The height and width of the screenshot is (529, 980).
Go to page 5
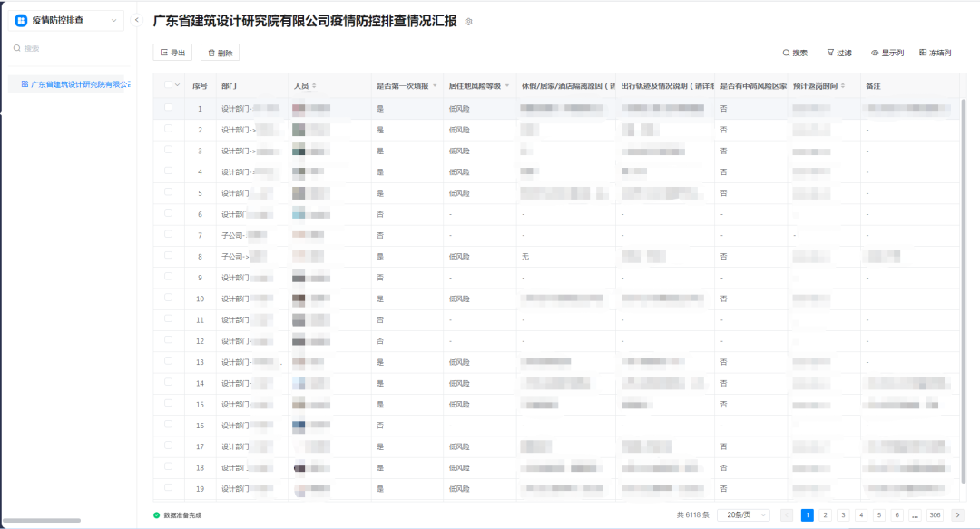878,515
